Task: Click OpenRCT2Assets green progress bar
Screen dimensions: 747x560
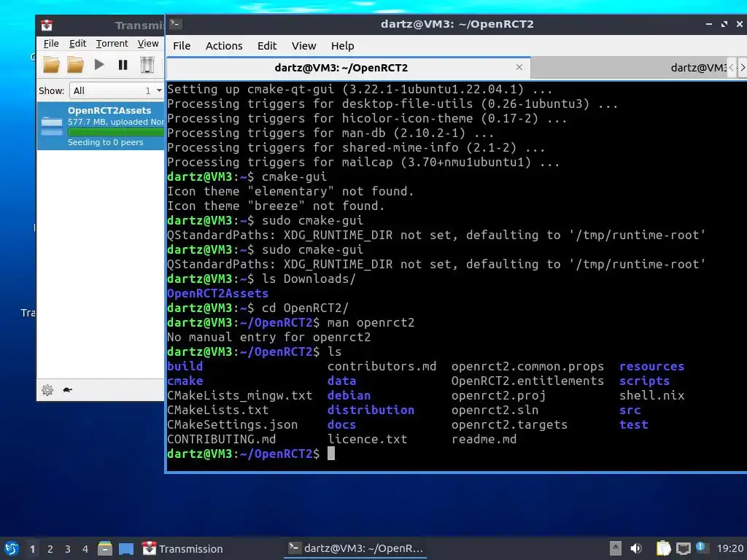Action: [116, 132]
